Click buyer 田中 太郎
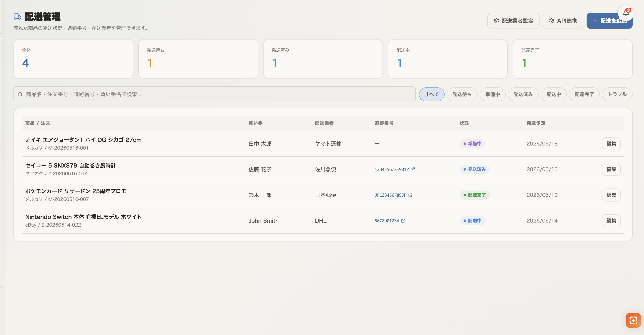Viewport: 644px width, 335px height. pos(260,144)
